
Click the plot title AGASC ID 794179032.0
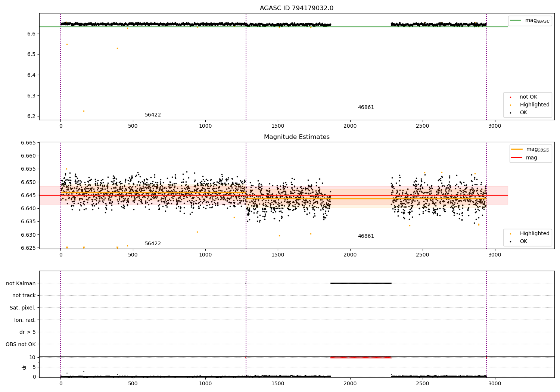[296, 8]
